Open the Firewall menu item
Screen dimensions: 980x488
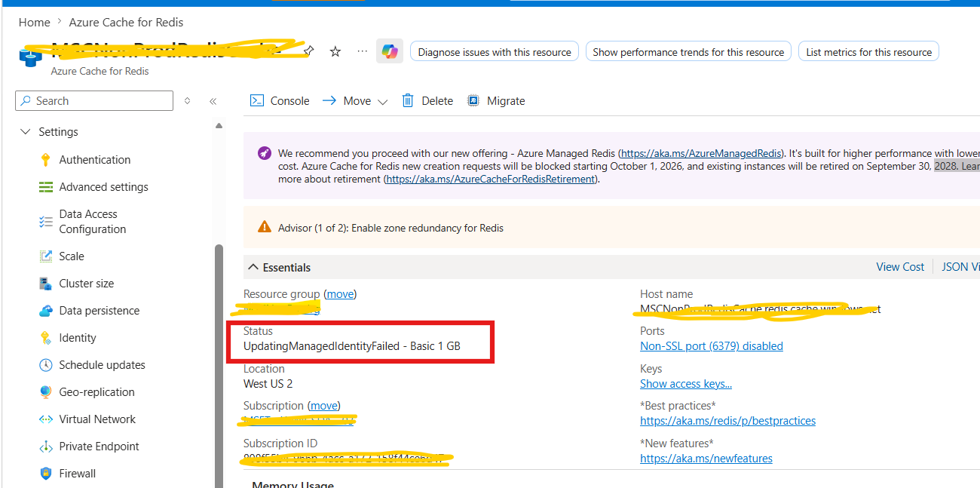(78, 474)
